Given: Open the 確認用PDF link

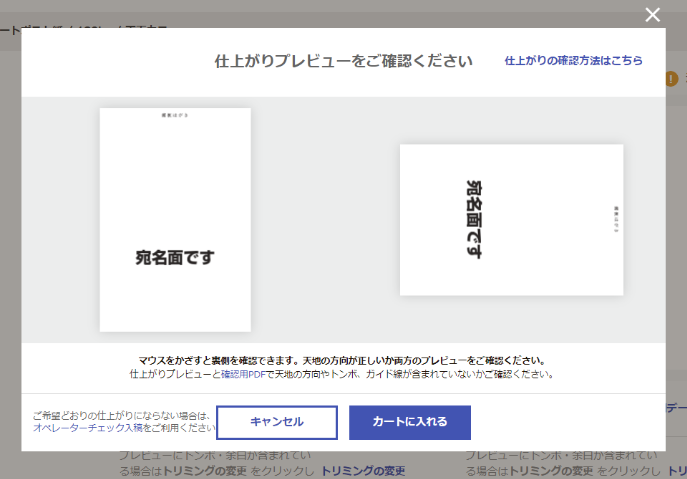Looking at the screenshot, I should tap(243, 374).
